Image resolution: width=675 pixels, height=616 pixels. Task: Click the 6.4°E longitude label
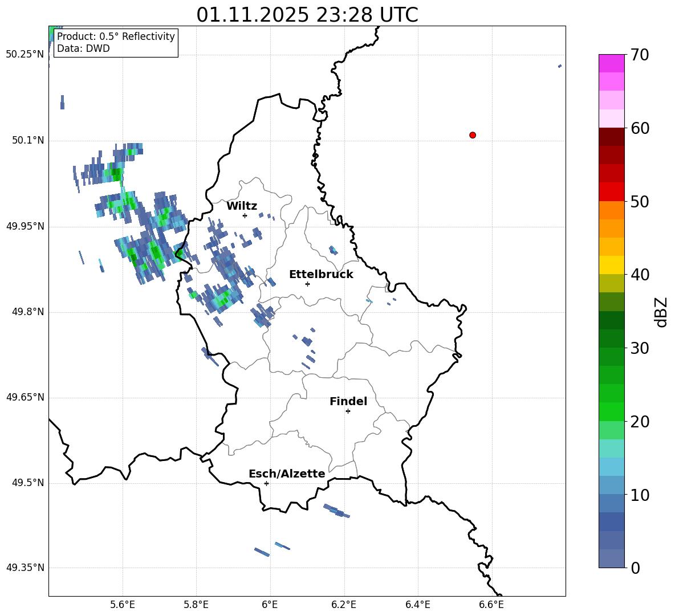click(418, 605)
